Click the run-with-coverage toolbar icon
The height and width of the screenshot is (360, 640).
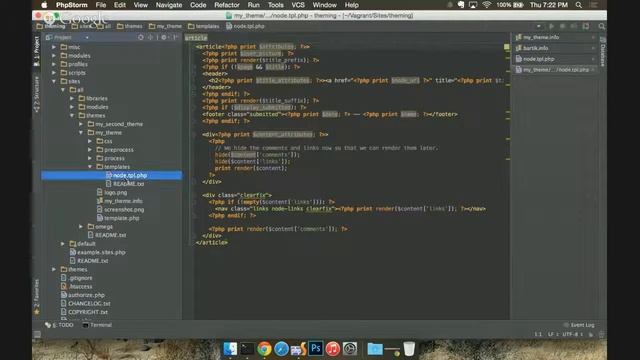(x=574, y=26)
